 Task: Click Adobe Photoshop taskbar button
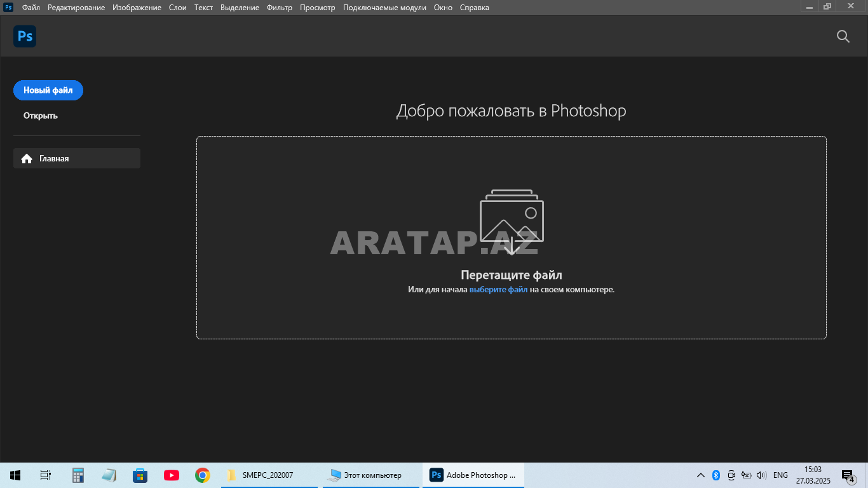(x=473, y=475)
